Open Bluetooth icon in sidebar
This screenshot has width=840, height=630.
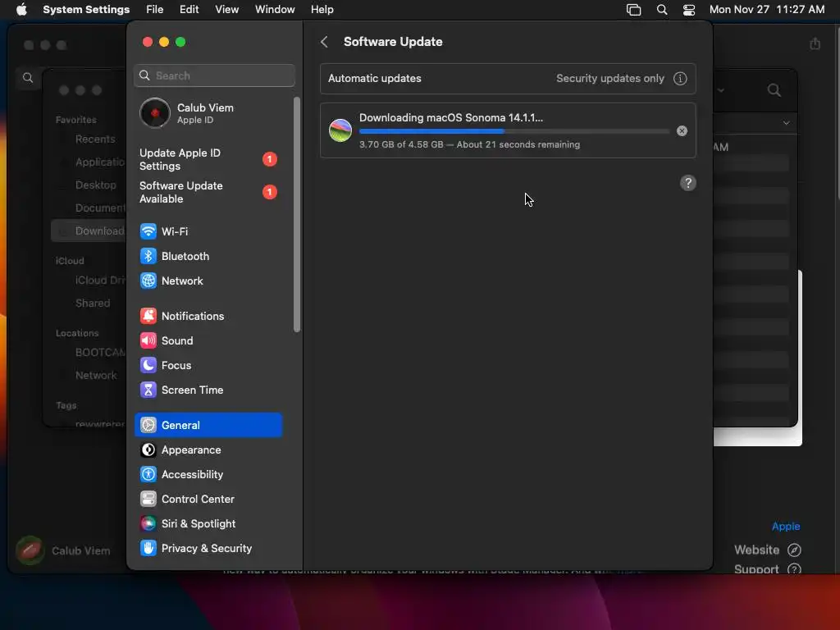point(148,256)
